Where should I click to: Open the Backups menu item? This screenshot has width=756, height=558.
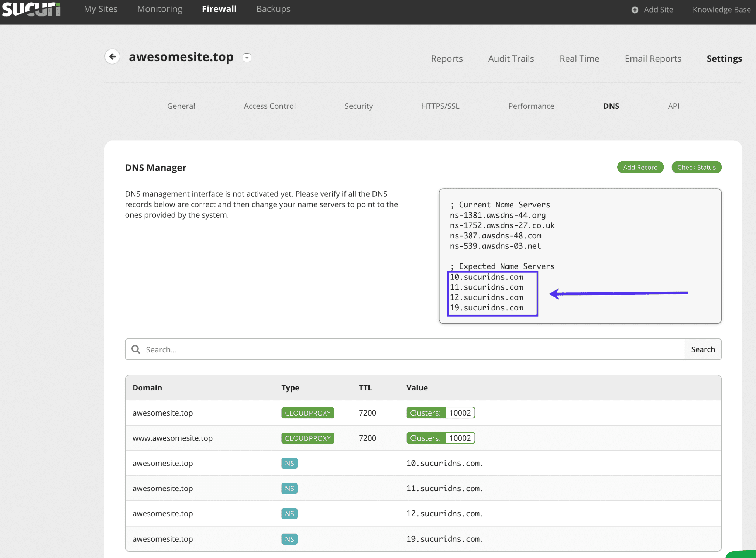pos(274,8)
